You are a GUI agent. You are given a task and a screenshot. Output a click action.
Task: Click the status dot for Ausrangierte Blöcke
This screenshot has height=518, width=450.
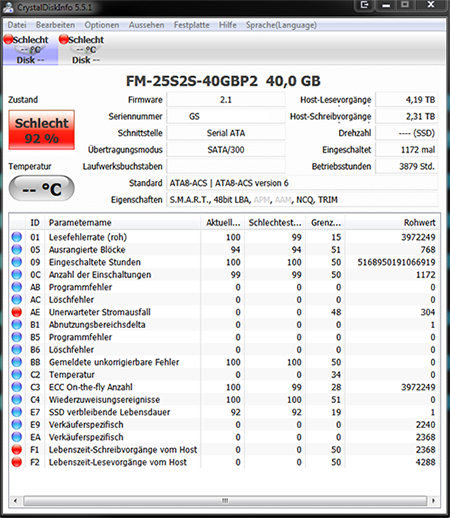pos(17,250)
